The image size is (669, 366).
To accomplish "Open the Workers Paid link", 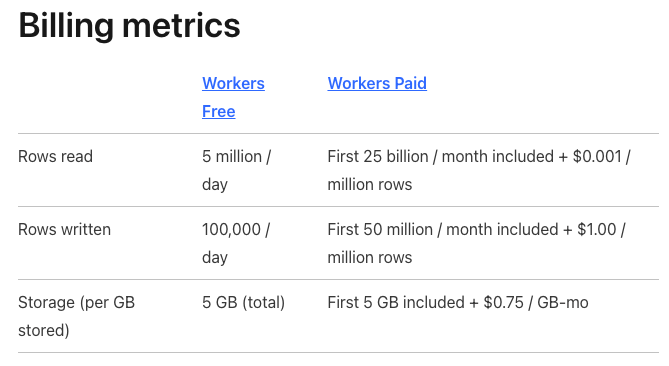I will coord(377,83).
